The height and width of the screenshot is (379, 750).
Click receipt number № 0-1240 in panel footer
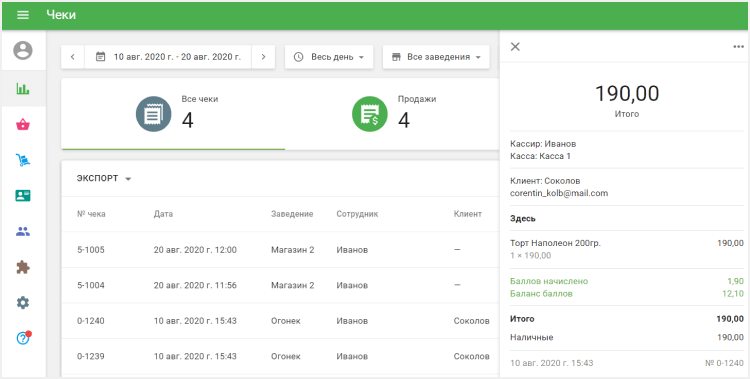[724, 363]
